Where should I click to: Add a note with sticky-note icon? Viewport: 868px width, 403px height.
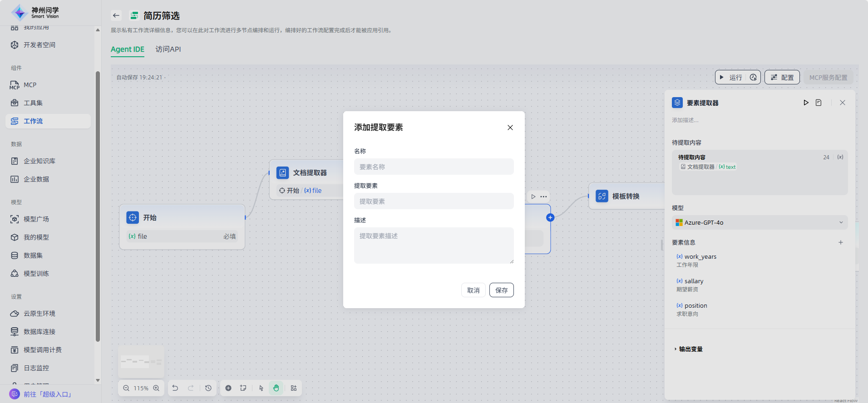click(243, 388)
